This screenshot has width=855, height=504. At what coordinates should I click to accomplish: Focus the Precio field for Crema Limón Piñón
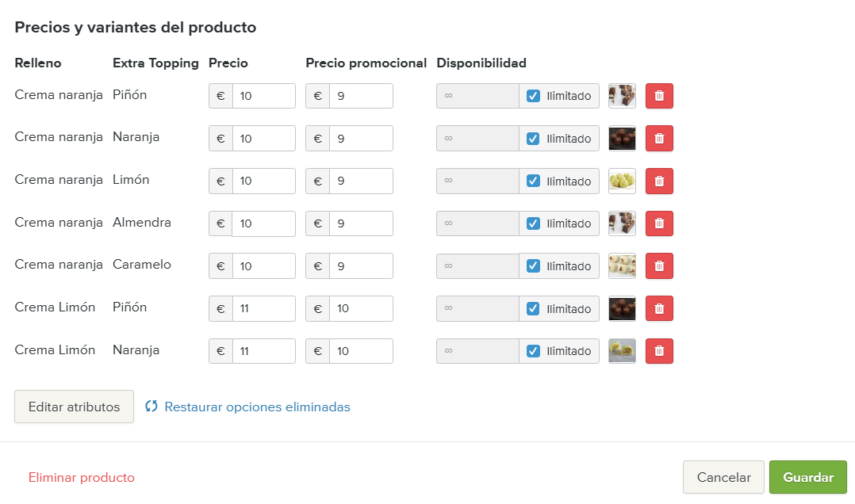click(x=263, y=308)
